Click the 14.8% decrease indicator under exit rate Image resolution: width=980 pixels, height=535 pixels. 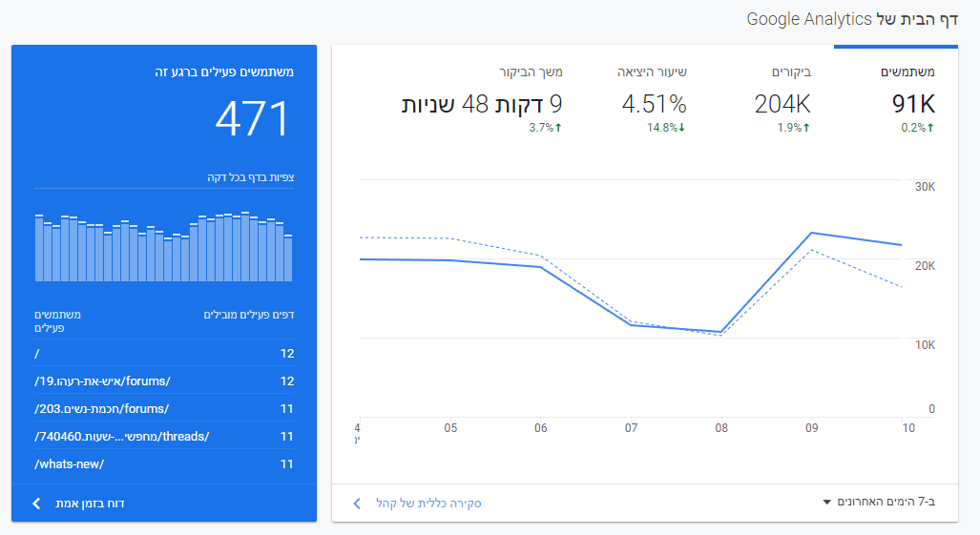point(666,128)
